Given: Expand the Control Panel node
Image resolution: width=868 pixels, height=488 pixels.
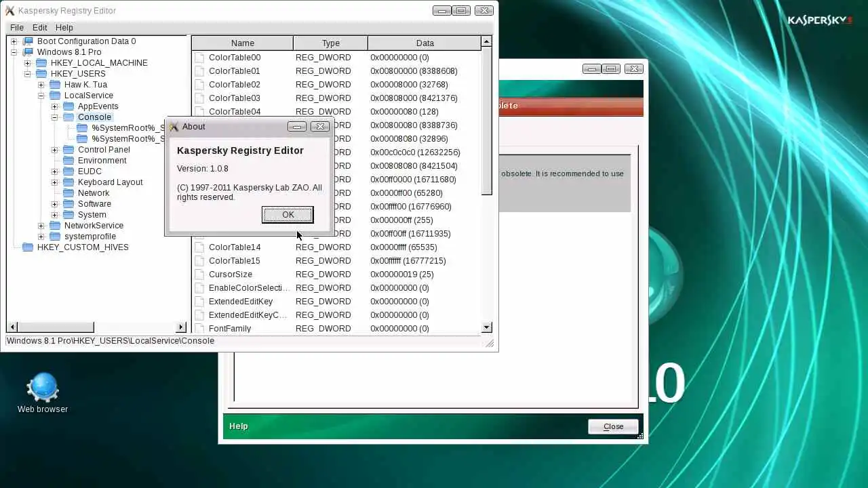Looking at the screenshot, I should (54, 150).
